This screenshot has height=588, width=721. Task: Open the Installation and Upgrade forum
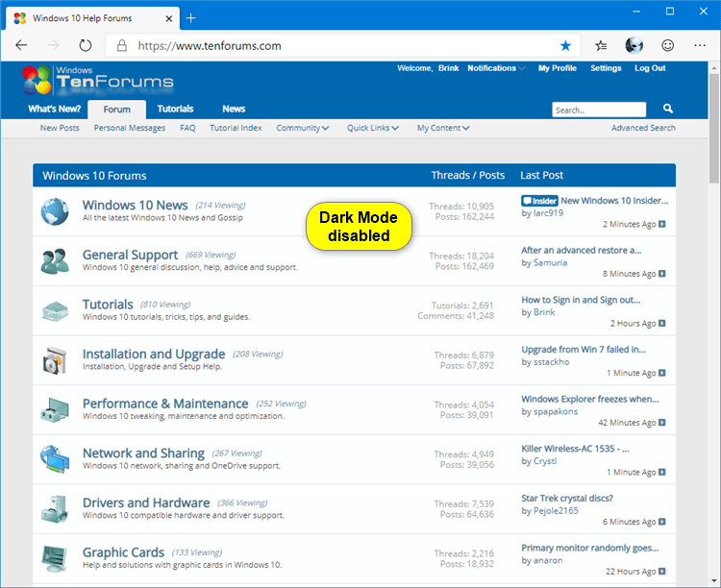tap(154, 354)
